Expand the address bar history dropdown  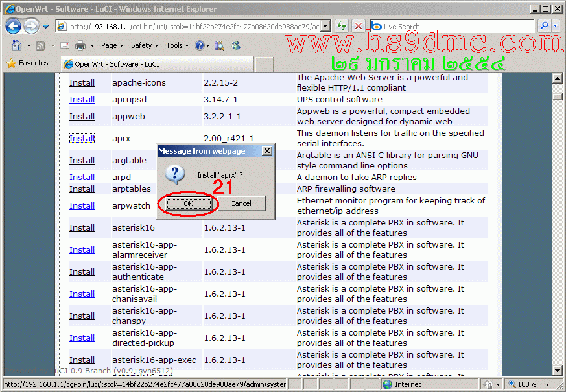point(325,26)
